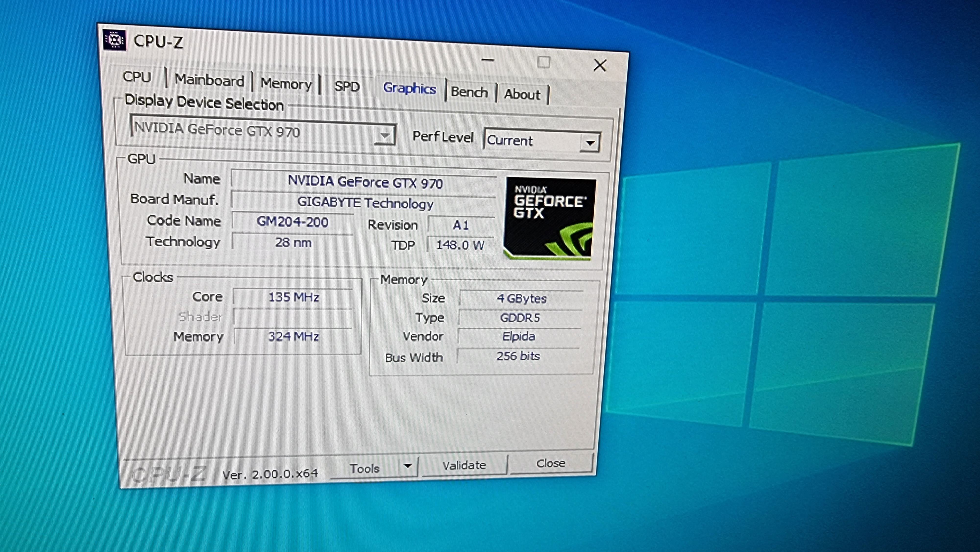Click the Core label in Clocks group
The image size is (980, 552).
(x=207, y=297)
